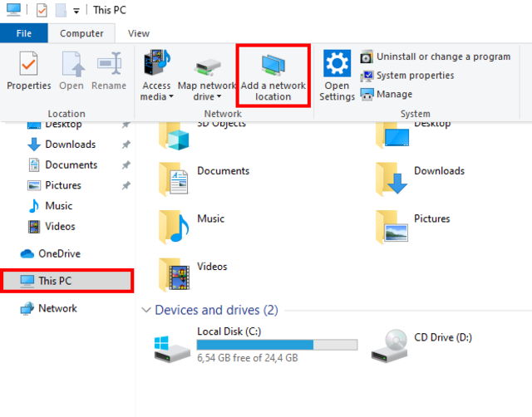
Task: Expand the Access media dropdown arrow
Action: click(171, 96)
